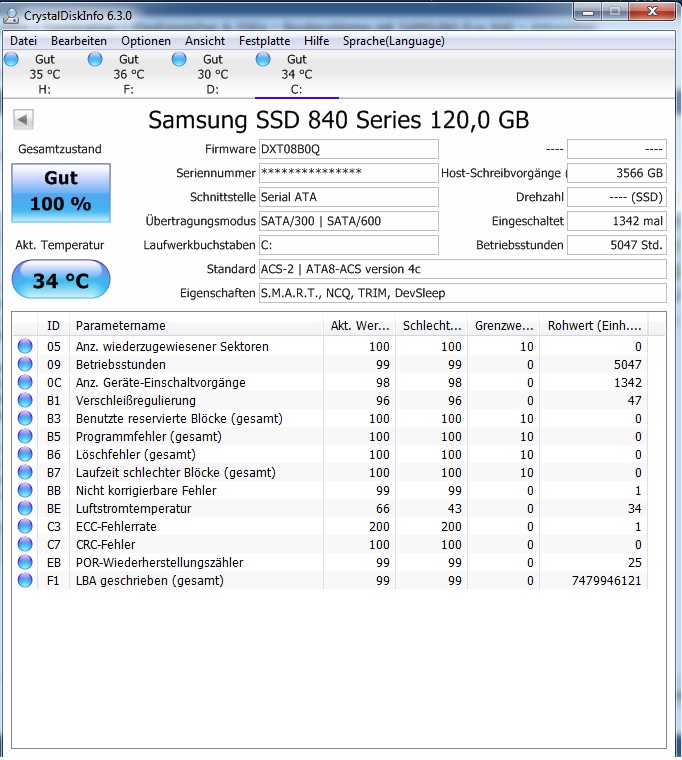The height and width of the screenshot is (760, 682).
Task: Select 'POR-Wiederherstellungszähler' row text
Action: click(159, 562)
